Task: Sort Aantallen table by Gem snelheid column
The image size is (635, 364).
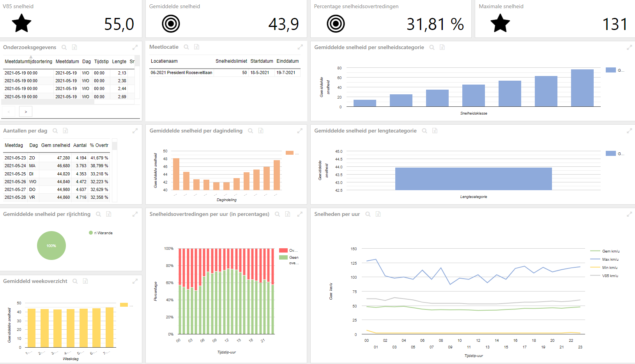Action: [x=56, y=145]
